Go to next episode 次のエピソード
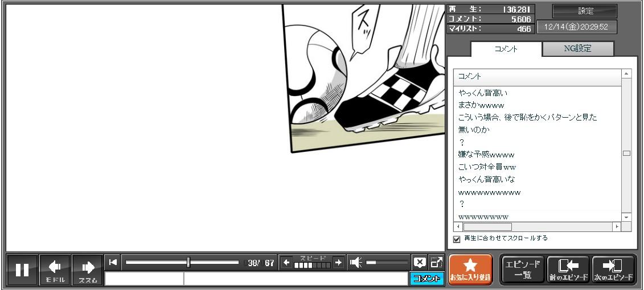Viewport: 644px width, 290px height. coord(613,269)
